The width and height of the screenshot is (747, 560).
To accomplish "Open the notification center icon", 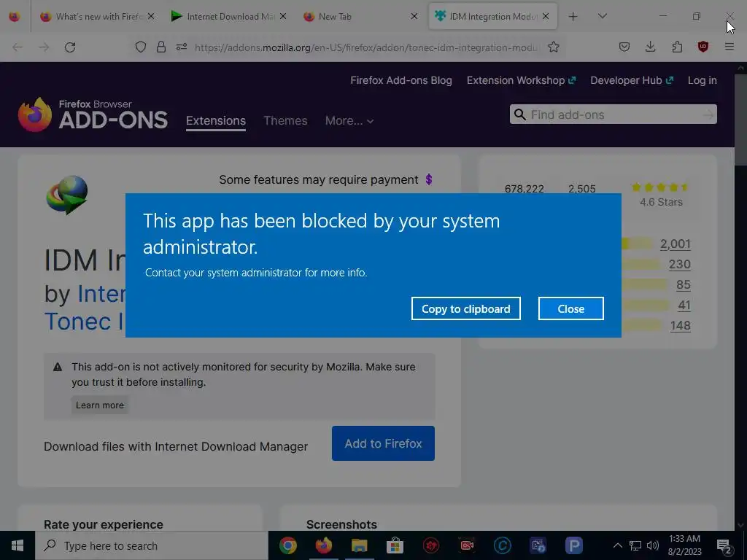I will [x=724, y=546].
